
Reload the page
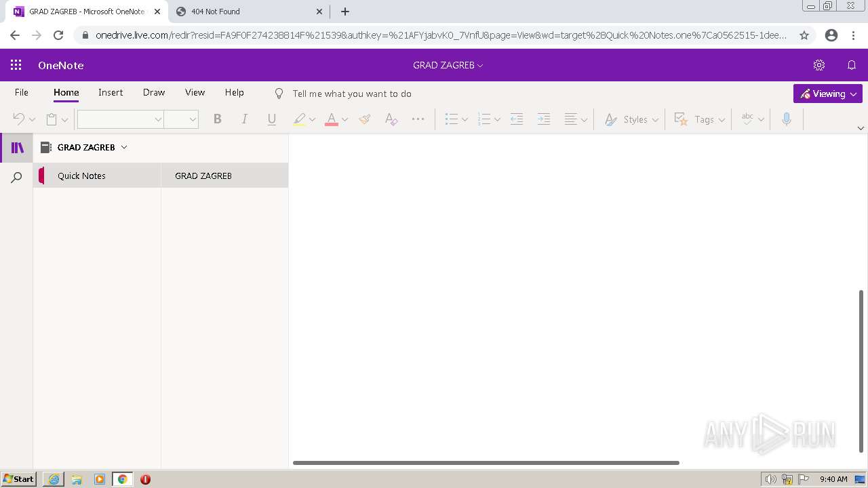58,35
